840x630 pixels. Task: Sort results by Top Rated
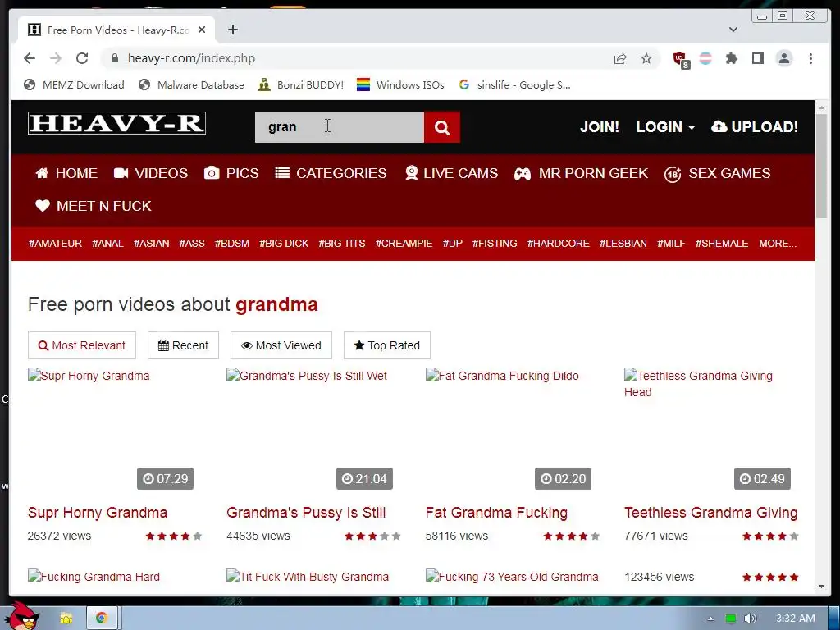click(387, 345)
